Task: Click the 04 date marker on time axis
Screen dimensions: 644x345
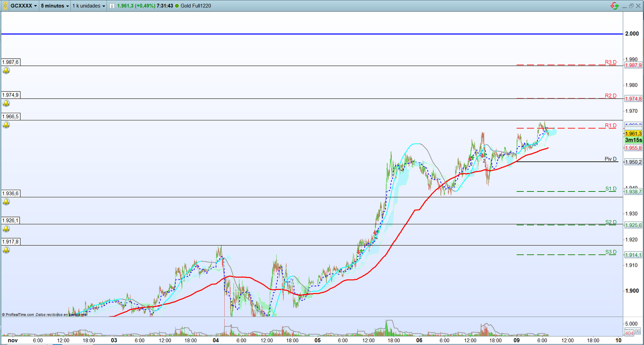Action: coord(216,340)
